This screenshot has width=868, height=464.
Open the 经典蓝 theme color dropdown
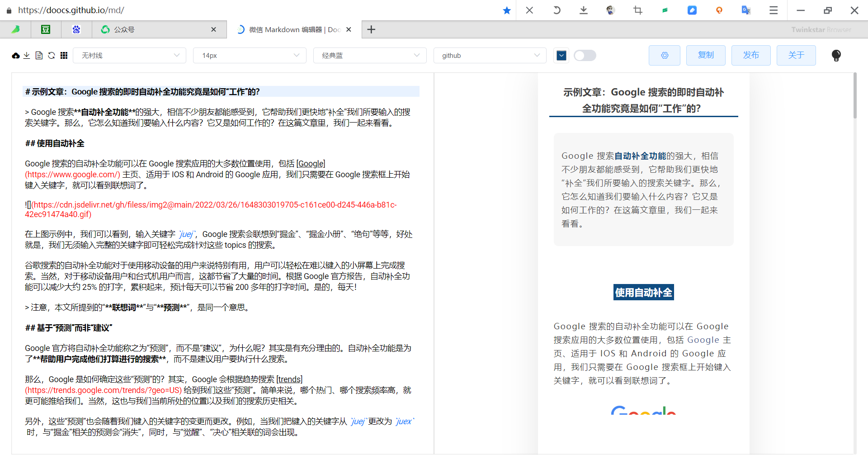coord(370,55)
